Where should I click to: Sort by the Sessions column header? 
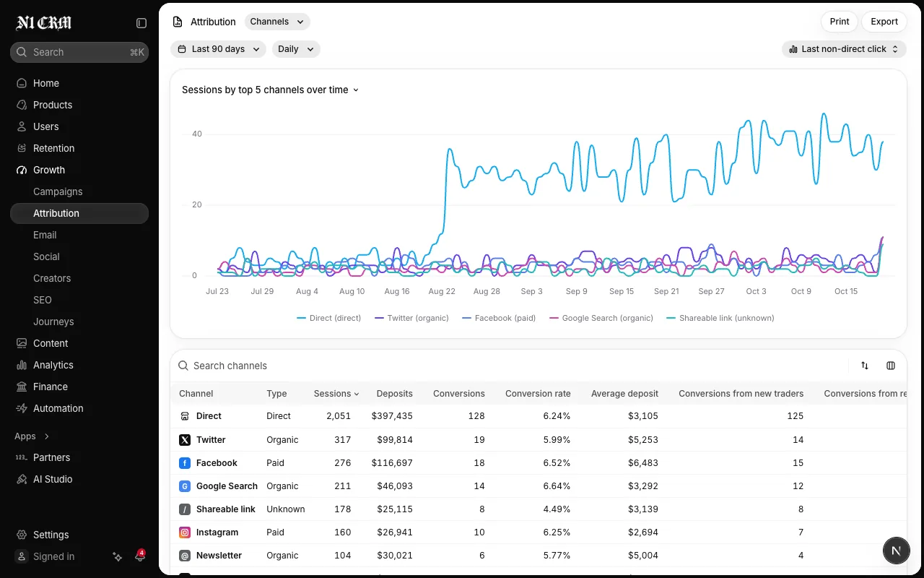[336, 394]
